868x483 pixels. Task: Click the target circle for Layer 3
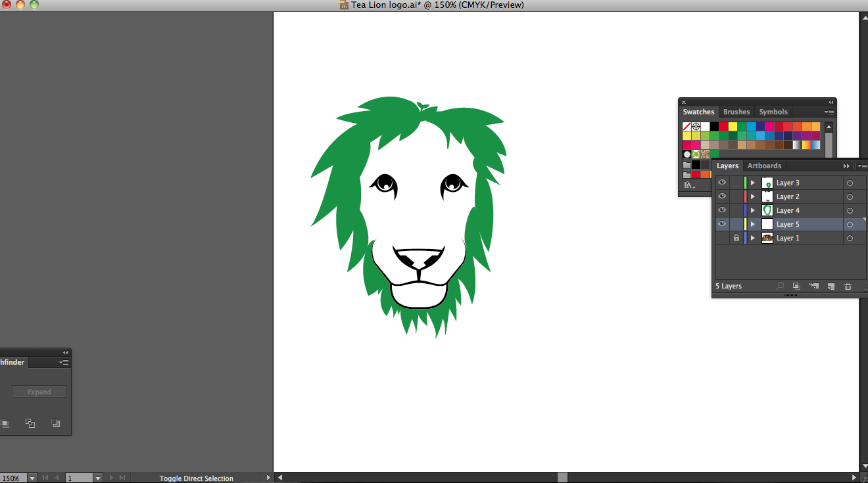pos(850,183)
